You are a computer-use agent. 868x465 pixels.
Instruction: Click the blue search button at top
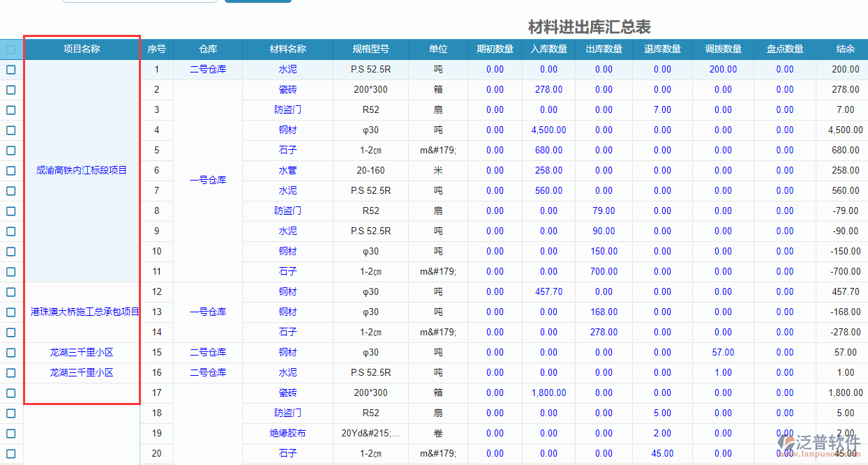pos(257,1)
